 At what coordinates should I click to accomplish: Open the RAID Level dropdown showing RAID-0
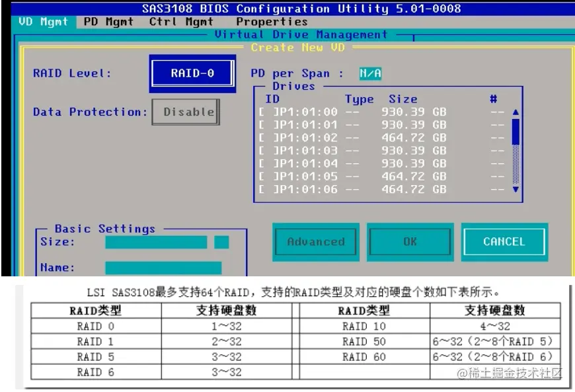pyautogui.click(x=194, y=74)
